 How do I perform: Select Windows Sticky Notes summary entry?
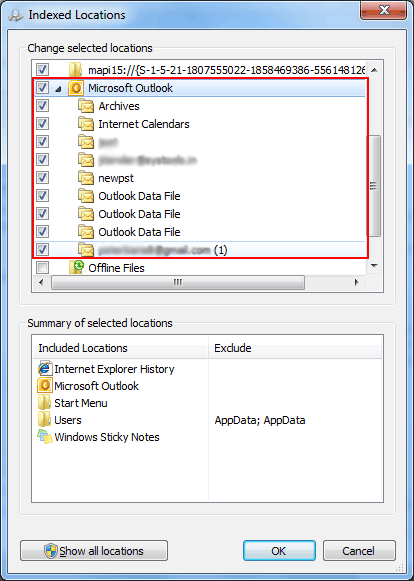coord(107,437)
